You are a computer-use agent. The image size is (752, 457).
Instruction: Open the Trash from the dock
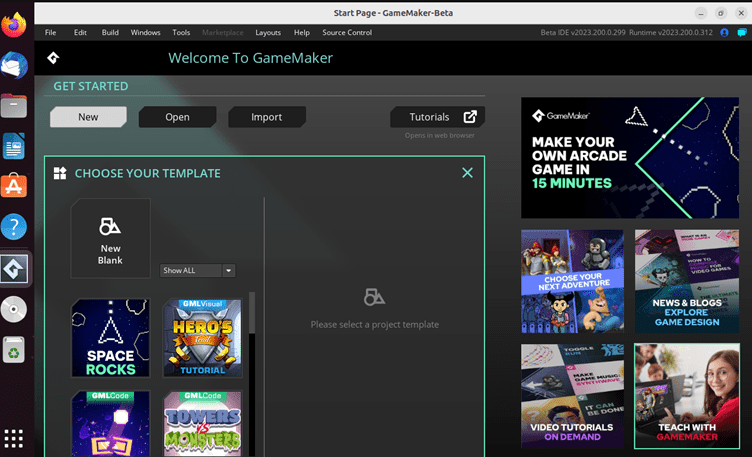(x=14, y=350)
